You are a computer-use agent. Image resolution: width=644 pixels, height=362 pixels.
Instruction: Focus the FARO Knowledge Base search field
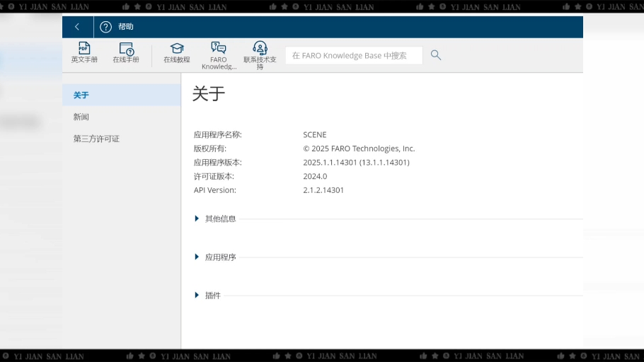pyautogui.click(x=354, y=55)
